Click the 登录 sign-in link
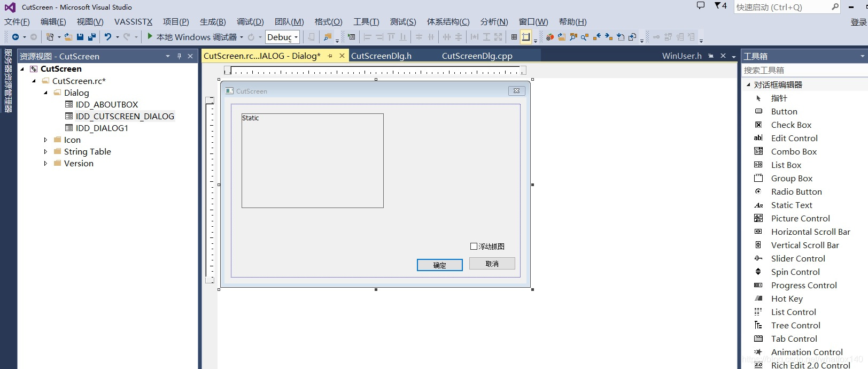The width and height of the screenshot is (868, 369). [x=858, y=22]
